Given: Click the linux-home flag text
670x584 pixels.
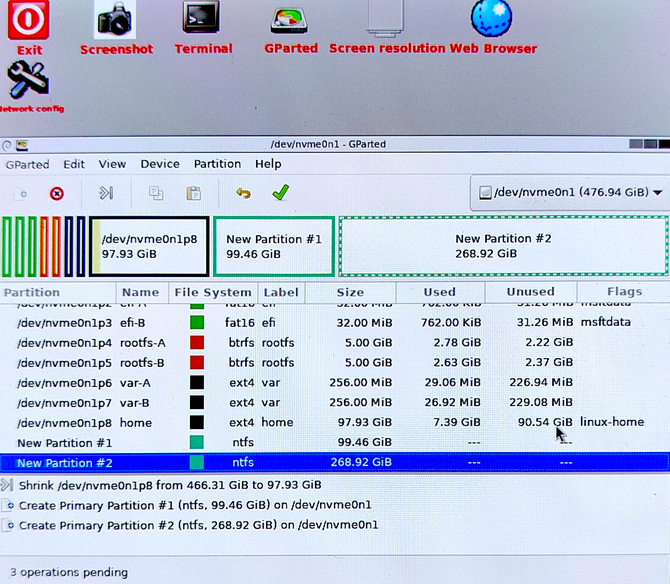Looking at the screenshot, I should (611, 422).
